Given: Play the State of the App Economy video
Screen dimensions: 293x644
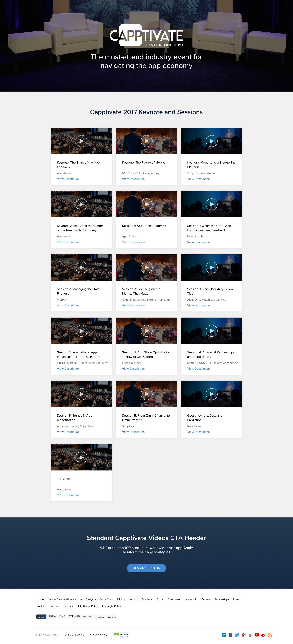Looking at the screenshot, I should tap(81, 141).
